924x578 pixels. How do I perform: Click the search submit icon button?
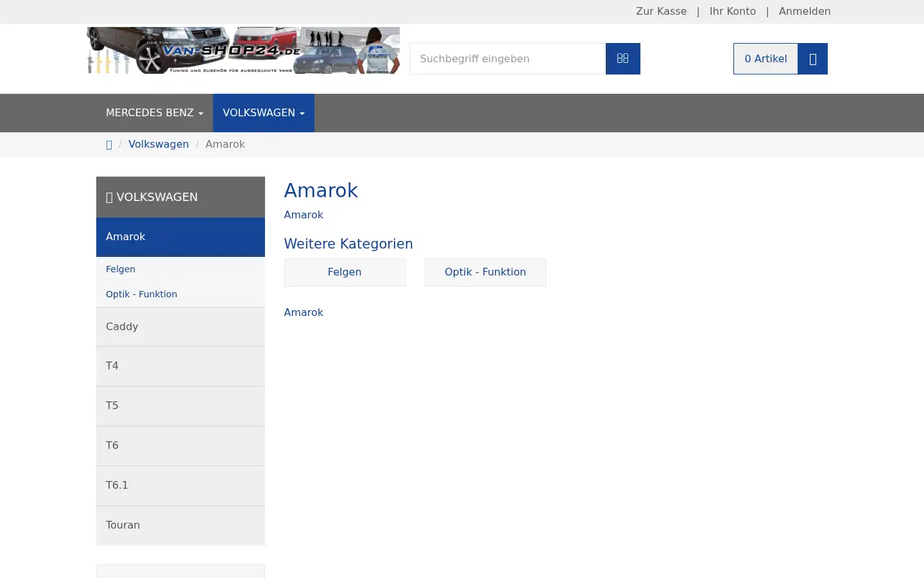pyautogui.click(x=622, y=58)
